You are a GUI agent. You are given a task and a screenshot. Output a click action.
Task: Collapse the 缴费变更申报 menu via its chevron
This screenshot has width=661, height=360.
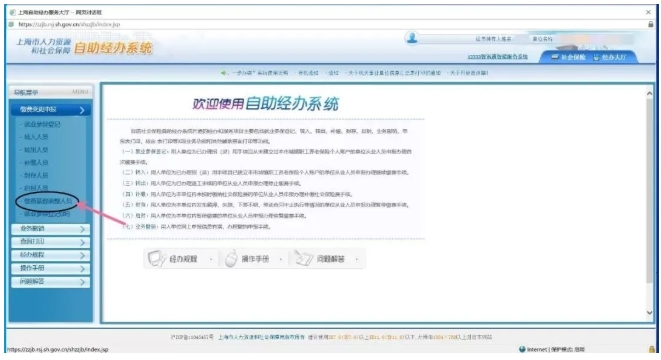[x=82, y=110]
